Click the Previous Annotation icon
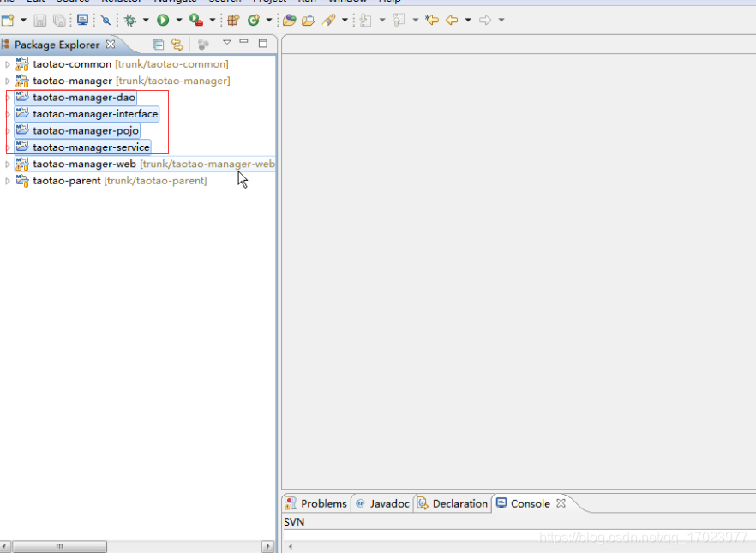The width and height of the screenshot is (756, 553). [399, 21]
